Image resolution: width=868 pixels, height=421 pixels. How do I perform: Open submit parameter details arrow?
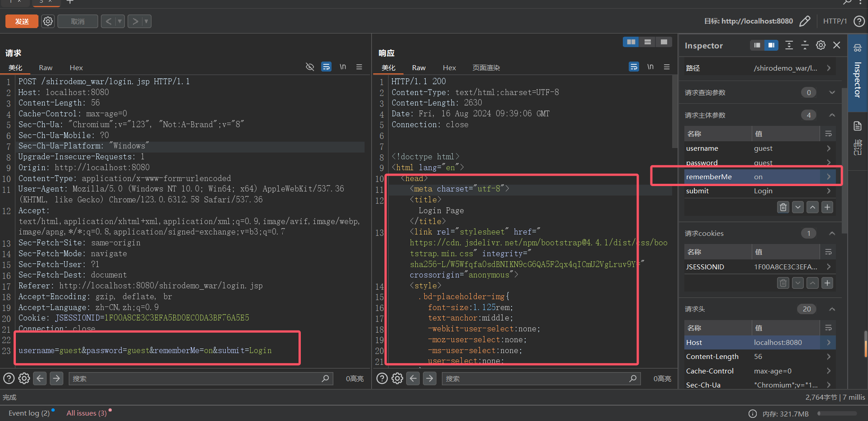pos(829,191)
